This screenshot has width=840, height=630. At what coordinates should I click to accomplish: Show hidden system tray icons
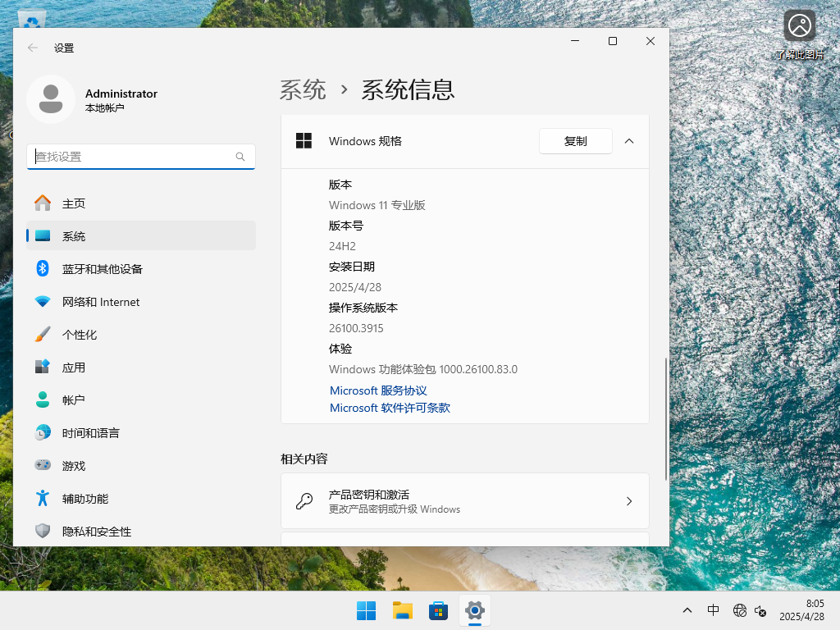pos(687,610)
